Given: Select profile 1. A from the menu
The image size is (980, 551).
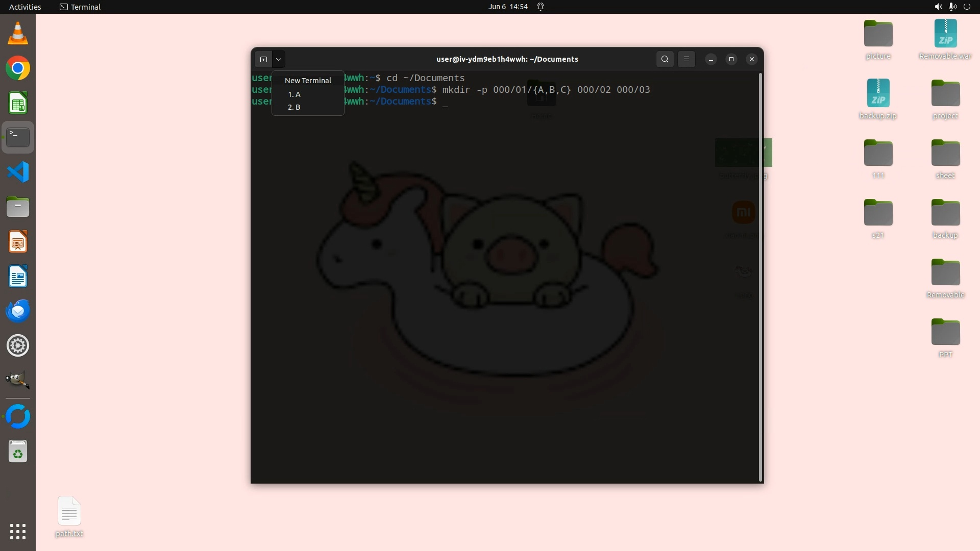Looking at the screenshot, I should [295, 94].
